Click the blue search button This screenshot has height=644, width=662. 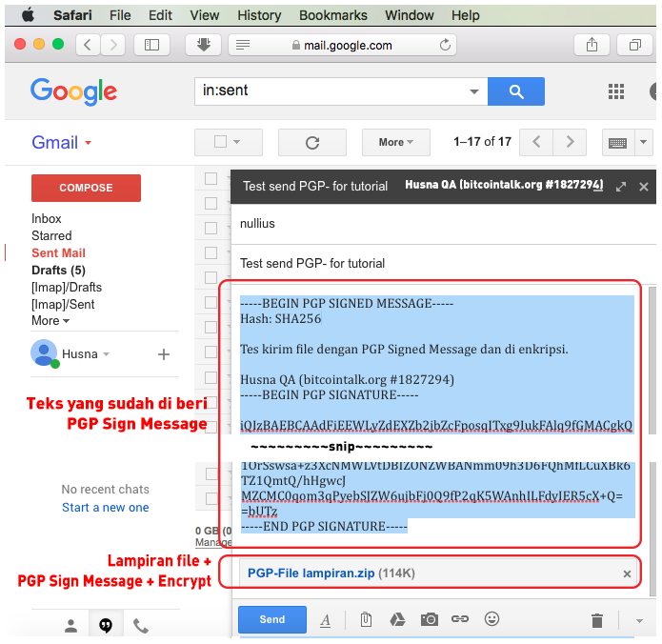point(516,91)
